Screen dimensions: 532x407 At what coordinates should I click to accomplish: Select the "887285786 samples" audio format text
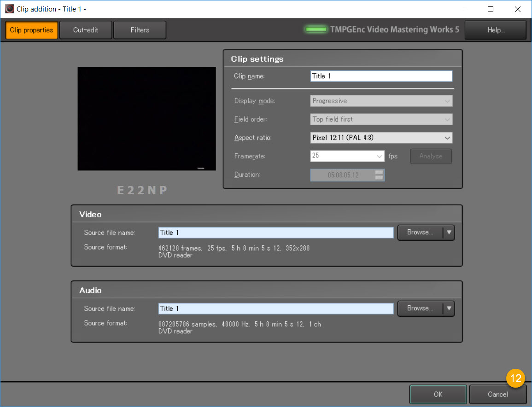(187, 324)
